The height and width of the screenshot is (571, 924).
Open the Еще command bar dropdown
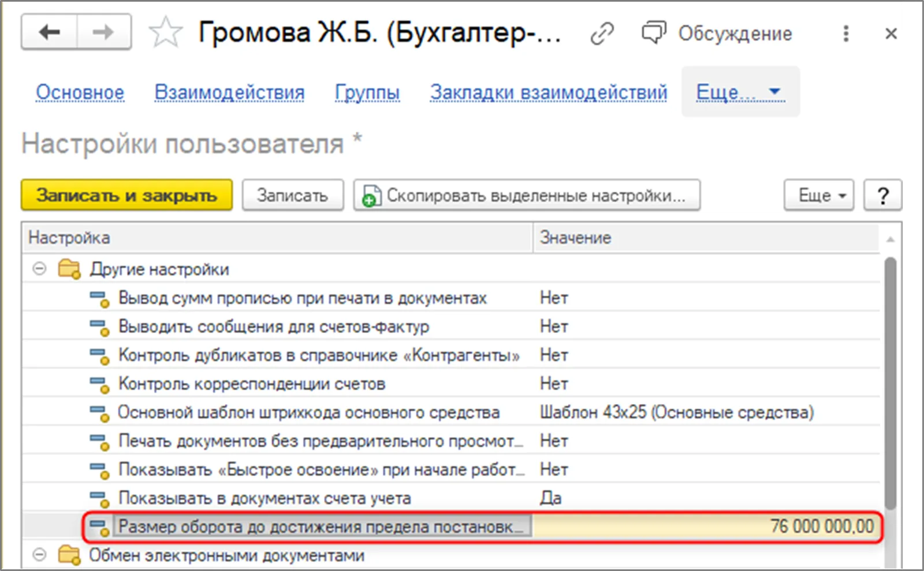click(818, 195)
